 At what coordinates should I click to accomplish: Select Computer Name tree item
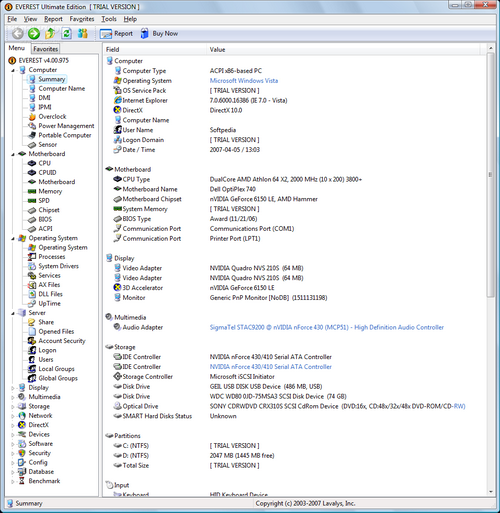click(62, 88)
